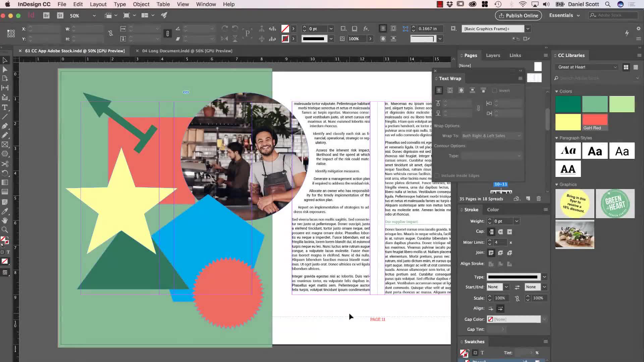644x362 pixels.
Task: Select Miter Join in Stroke panel
Action: click(491, 253)
